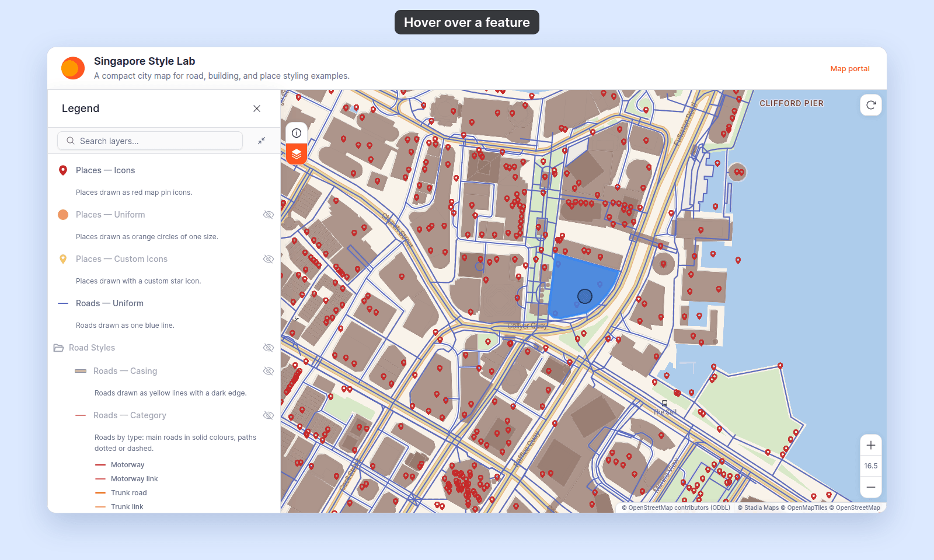The height and width of the screenshot is (560, 934).
Task: Click the Roads — Category line symbol
Action: pos(81,415)
